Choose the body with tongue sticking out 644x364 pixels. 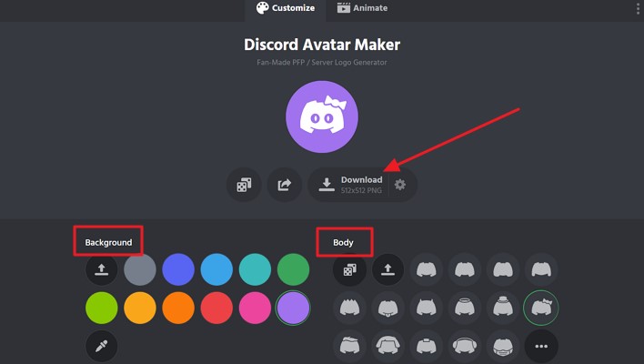pyautogui.click(x=387, y=308)
